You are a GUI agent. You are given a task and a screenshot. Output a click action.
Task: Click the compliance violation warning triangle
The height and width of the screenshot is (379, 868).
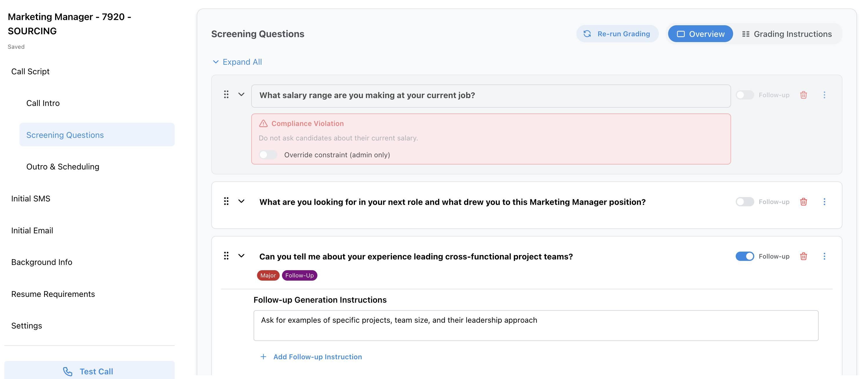(263, 123)
